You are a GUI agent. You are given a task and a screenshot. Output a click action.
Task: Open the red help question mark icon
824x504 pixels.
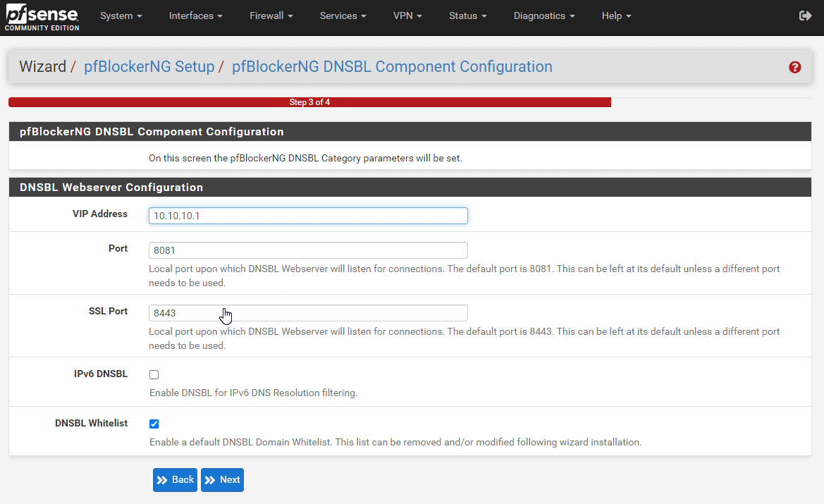point(794,68)
